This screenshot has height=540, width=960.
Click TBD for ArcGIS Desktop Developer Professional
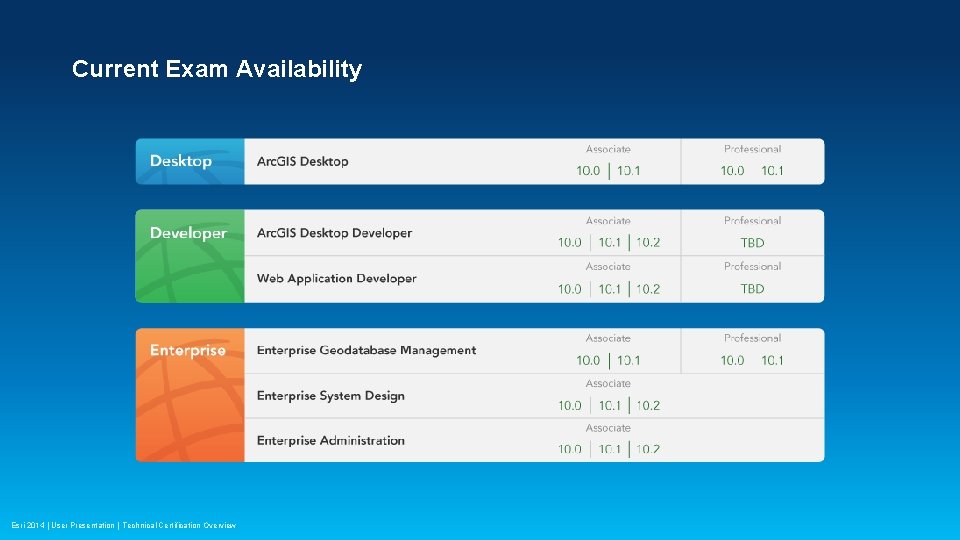[752, 243]
